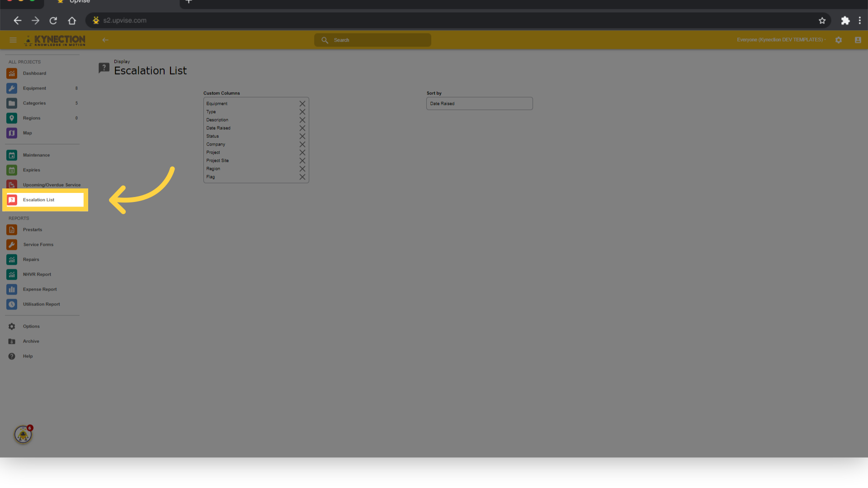Click the Project Site column row

coord(256,160)
